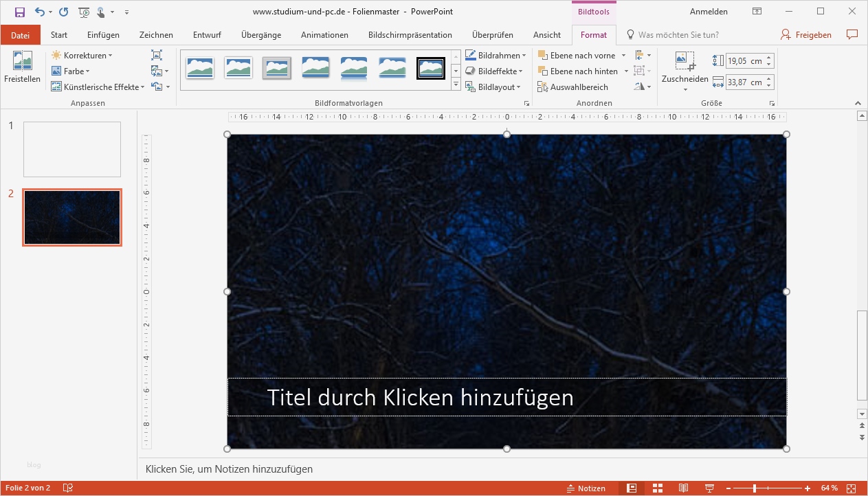868x496 pixels.
Task: Open the Foliensortierung view icon
Action: [657, 488]
